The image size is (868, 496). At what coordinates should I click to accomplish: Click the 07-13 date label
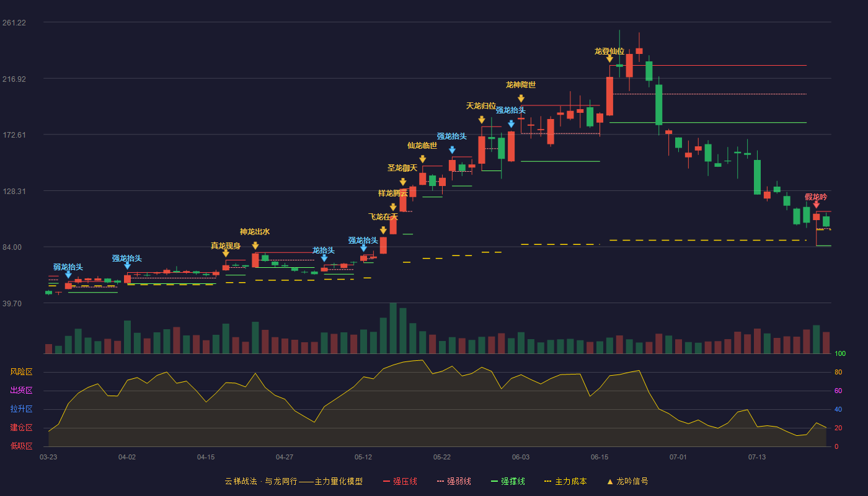757,457
